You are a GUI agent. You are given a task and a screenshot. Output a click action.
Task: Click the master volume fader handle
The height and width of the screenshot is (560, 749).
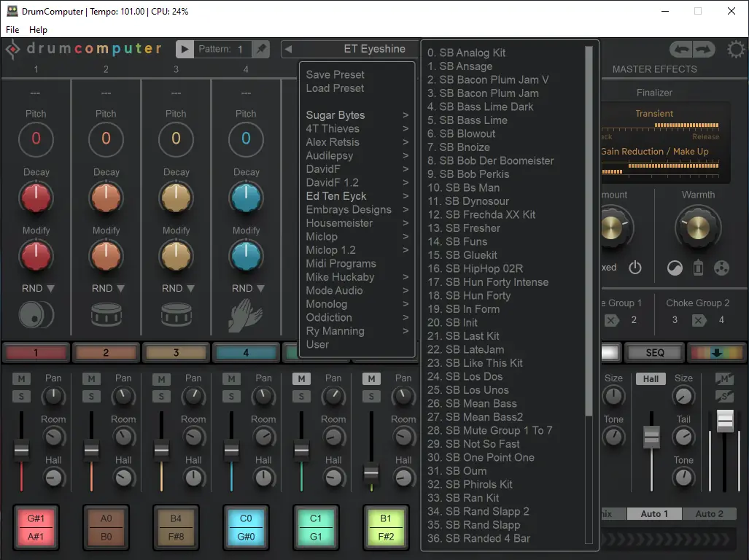[x=725, y=421]
